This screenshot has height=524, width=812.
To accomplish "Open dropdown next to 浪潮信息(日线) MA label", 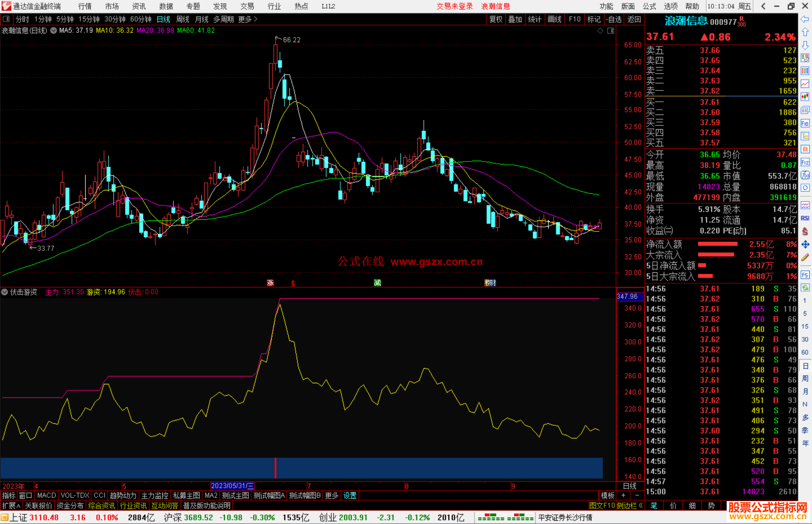I will (x=54, y=31).
